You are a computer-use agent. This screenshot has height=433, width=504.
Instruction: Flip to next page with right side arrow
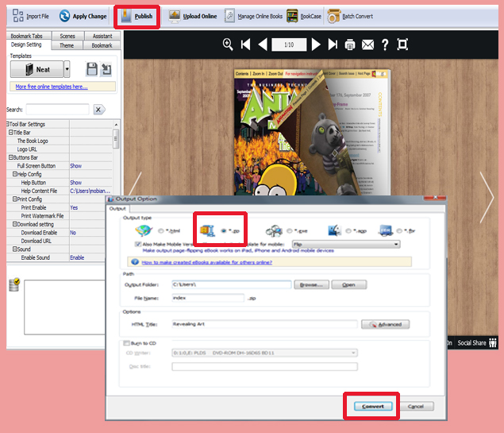[x=487, y=197]
